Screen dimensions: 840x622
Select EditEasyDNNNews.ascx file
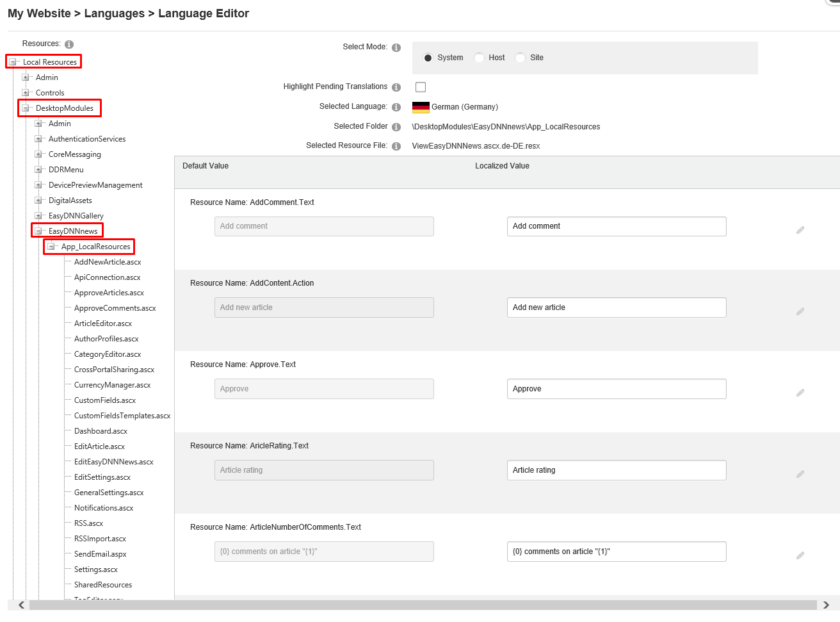click(113, 462)
